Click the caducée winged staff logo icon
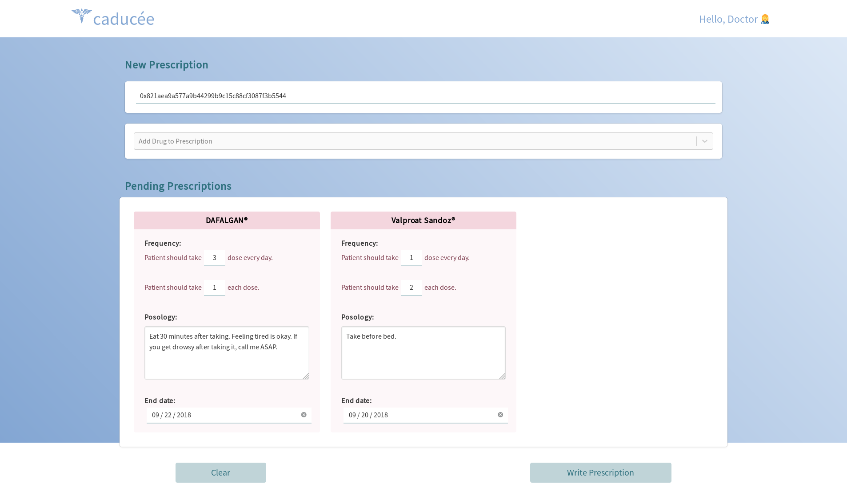Screen dimensions: 847x504 (x=82, y=16)
